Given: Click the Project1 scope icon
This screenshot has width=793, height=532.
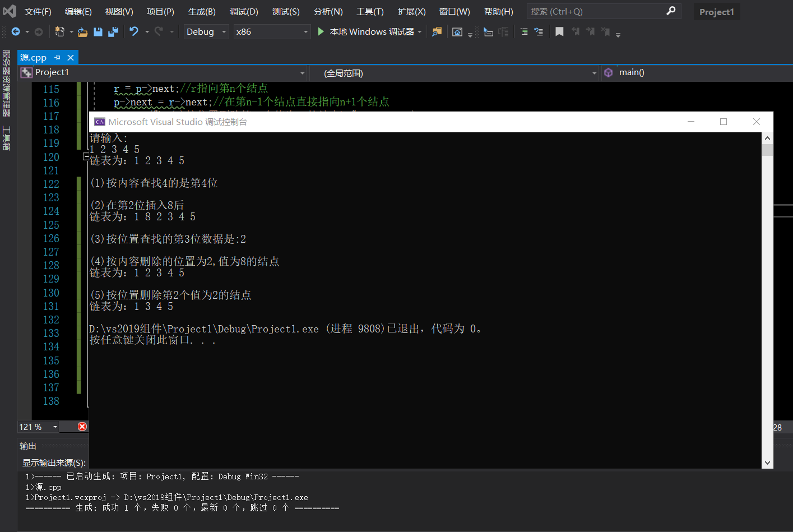Looking at the screenshot, I should (x=26, y=72).
